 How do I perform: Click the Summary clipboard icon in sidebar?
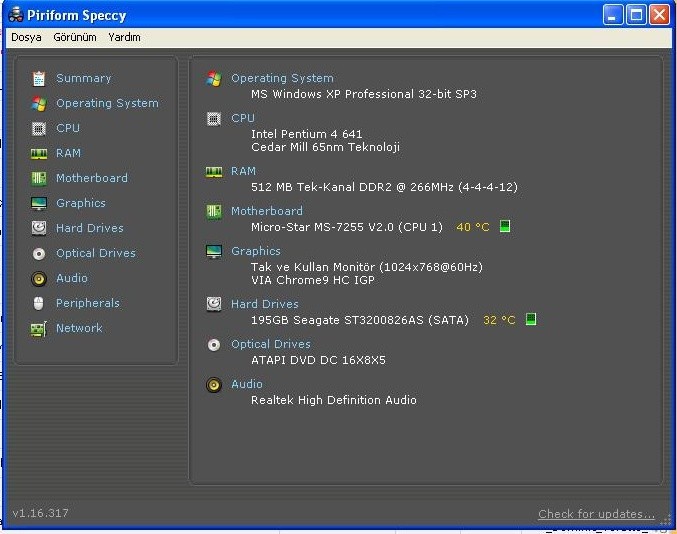point(39,78)
